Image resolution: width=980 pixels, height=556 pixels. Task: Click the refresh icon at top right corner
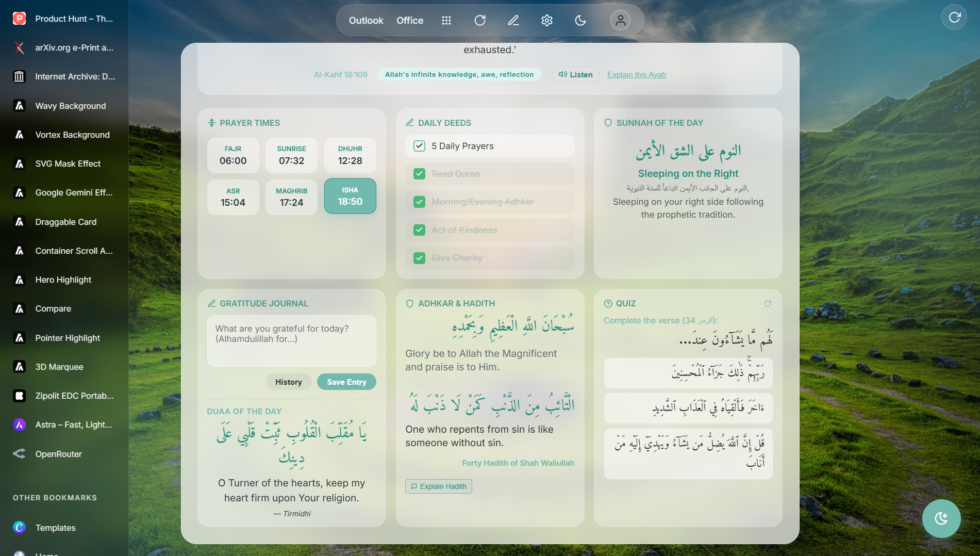coord(954,17)
